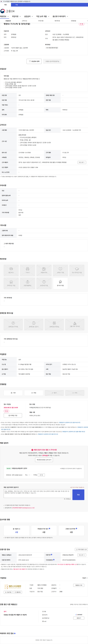Screen dimensions: 88x644
Task: Select the 근무조건 section tab
Action: [x=24, y=21]
